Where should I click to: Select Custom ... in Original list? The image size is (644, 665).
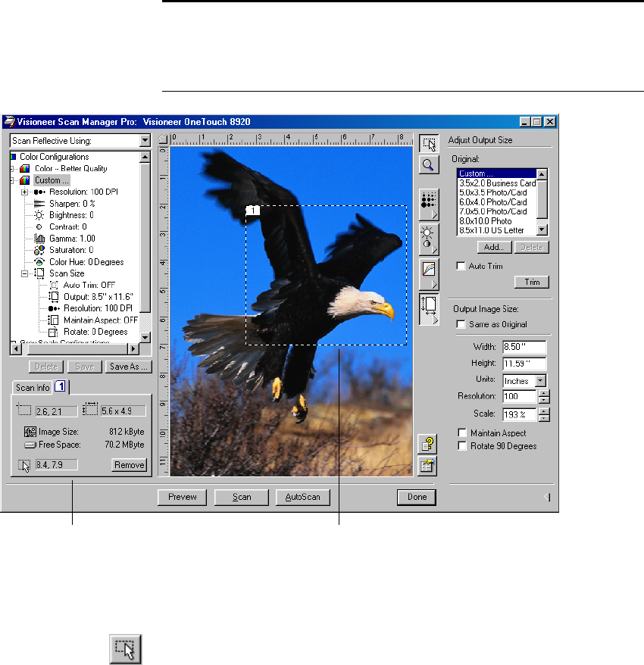497,173
